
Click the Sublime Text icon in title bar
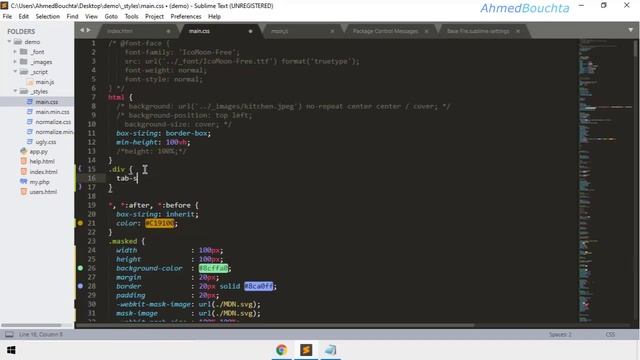click(4, 6)
